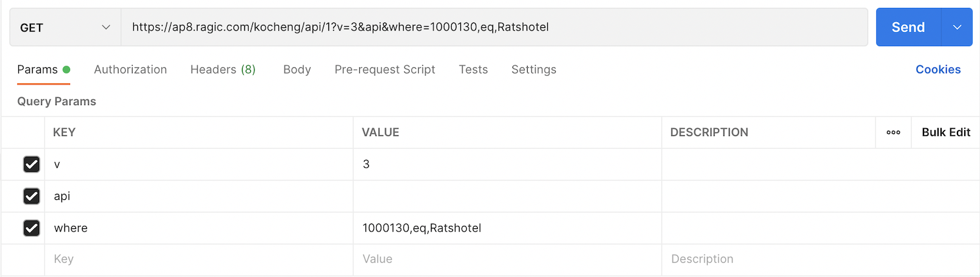Click the request URL input field
This screenshot has width=980, height=277.
494,27
